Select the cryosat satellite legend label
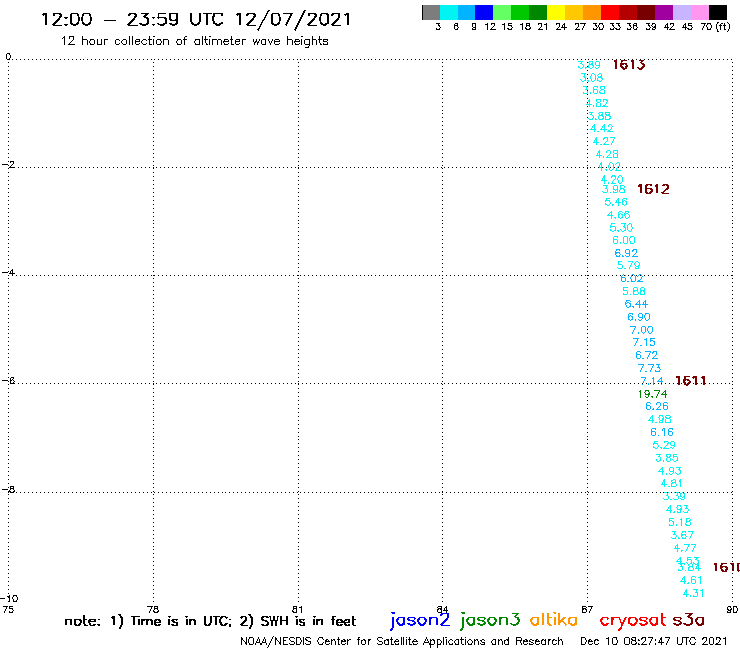 click(x=633, y=620)
